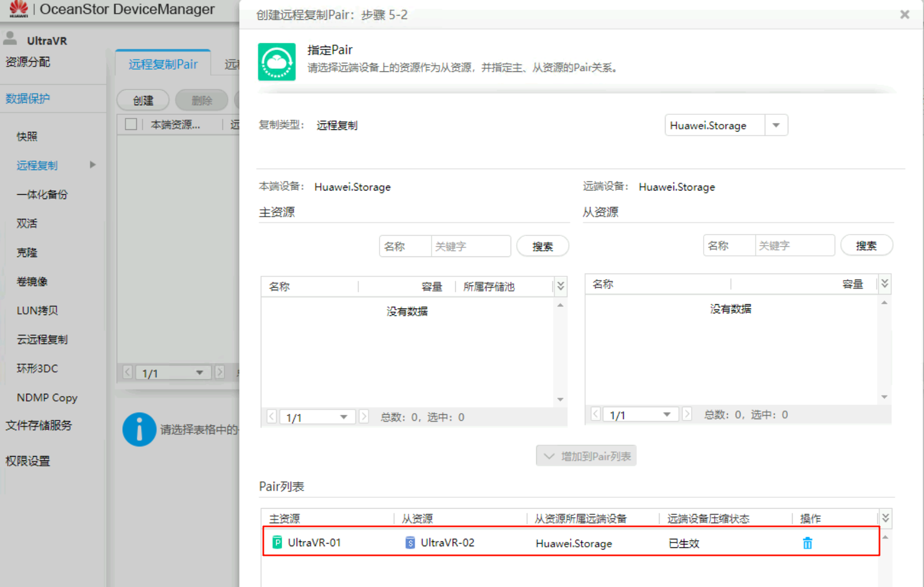Open the 主资源 table page selector dropdown
924x587 pixels.
pyautogui.click(x=343, y=417)
